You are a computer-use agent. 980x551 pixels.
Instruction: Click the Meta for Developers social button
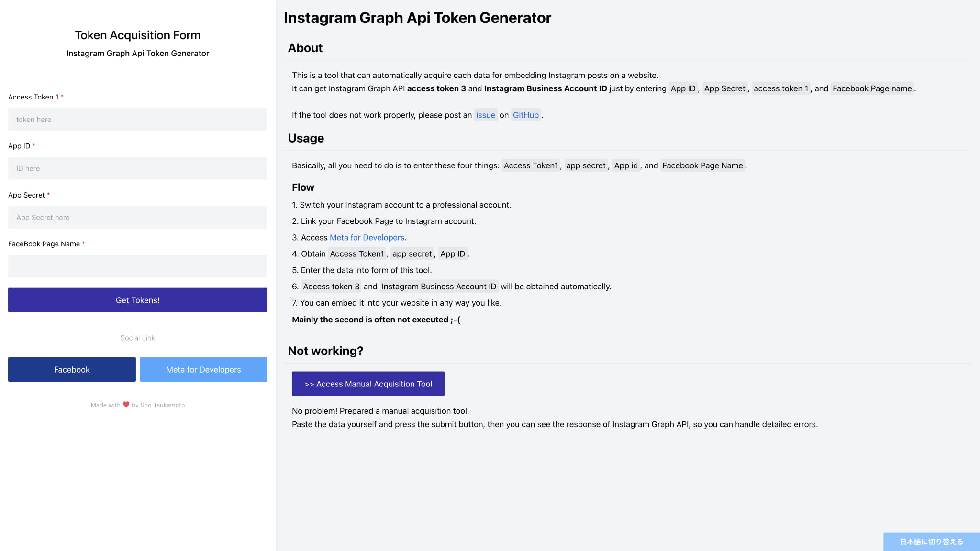(x=203, y=370)
